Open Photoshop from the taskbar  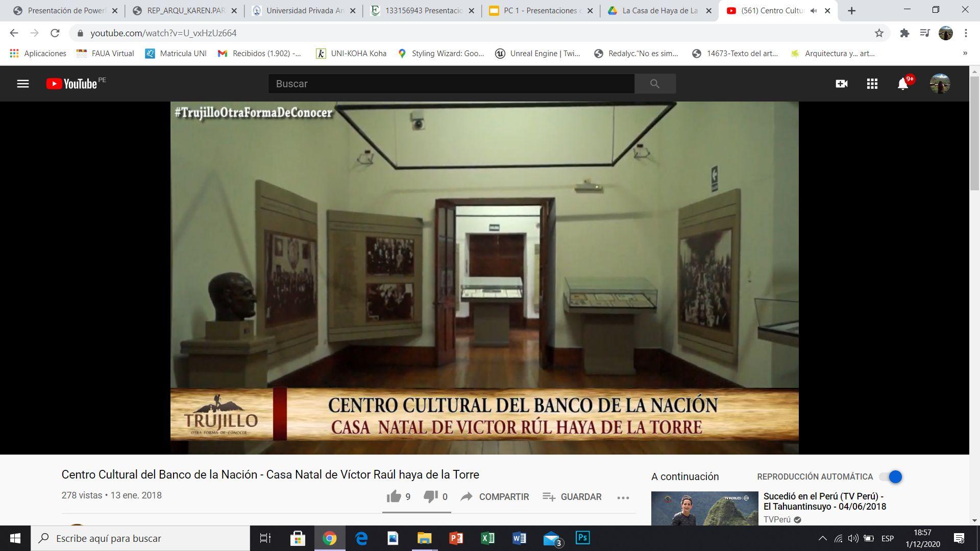click(x=583, y=538)
